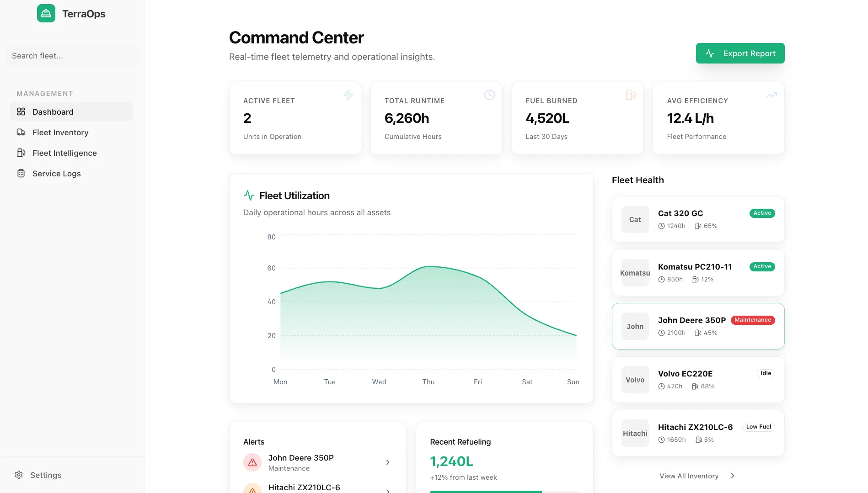Click the Fleet Inventory truck icon
868x493 pixels.
21,133
